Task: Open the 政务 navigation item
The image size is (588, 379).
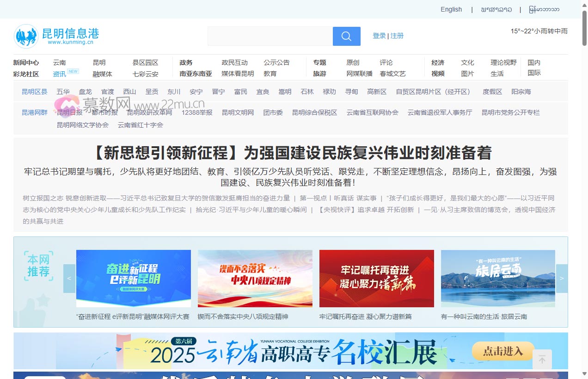Action: point(186,62)
